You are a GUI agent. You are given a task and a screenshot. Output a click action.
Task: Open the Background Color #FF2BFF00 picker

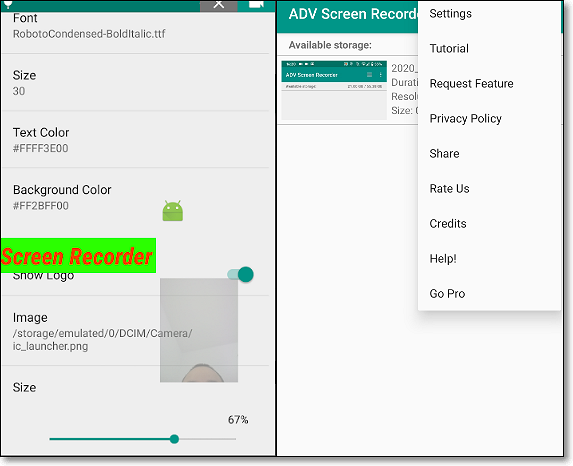pos(136,197)
